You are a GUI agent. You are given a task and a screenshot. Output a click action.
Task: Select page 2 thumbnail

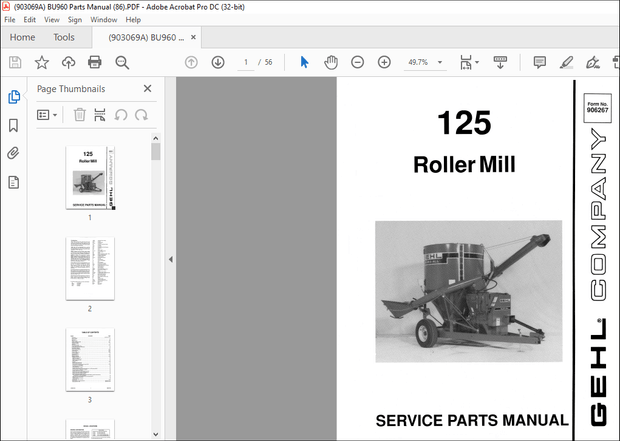(90, 269)
